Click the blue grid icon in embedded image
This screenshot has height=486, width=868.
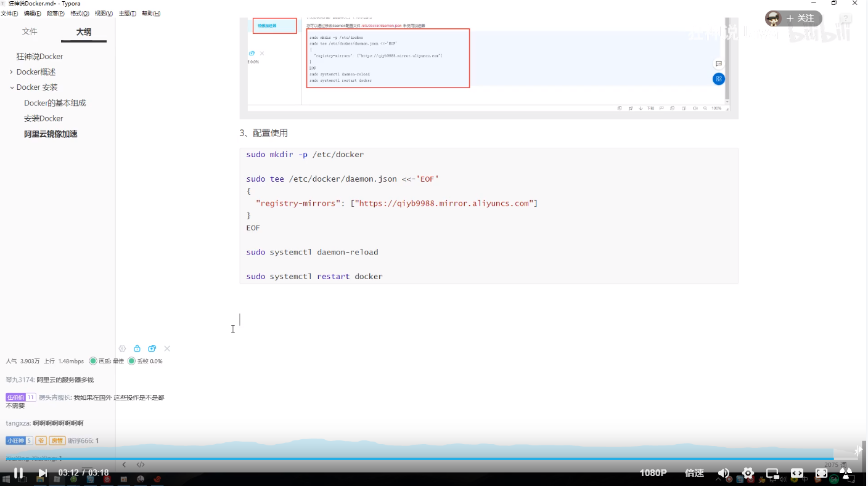[719, 79]
